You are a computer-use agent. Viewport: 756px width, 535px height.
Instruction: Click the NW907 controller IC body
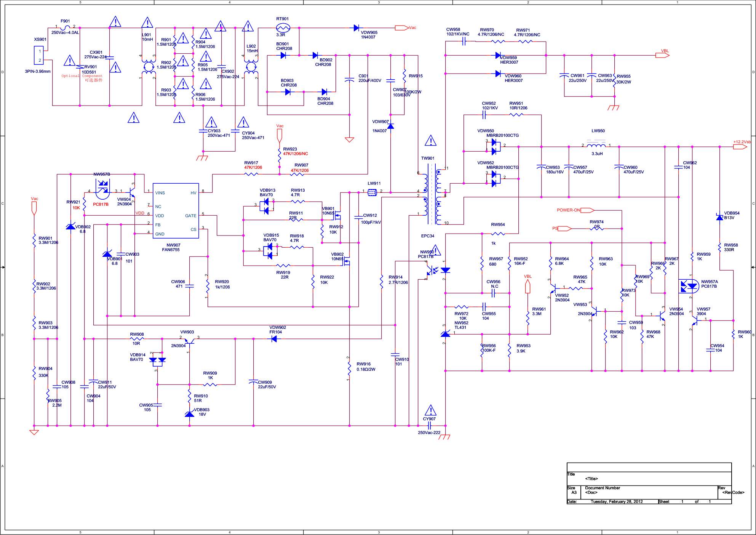(x=176, y=211)
